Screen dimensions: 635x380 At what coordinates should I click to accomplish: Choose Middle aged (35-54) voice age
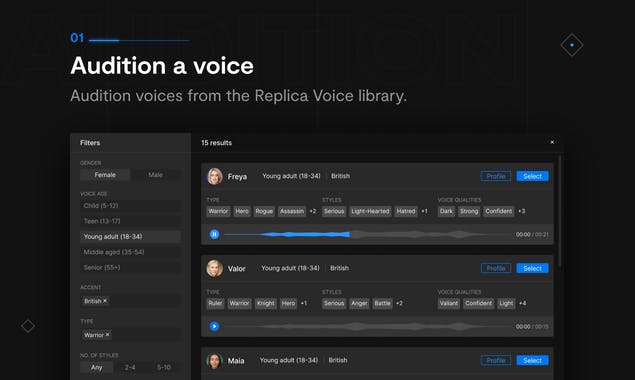[130, 252]
